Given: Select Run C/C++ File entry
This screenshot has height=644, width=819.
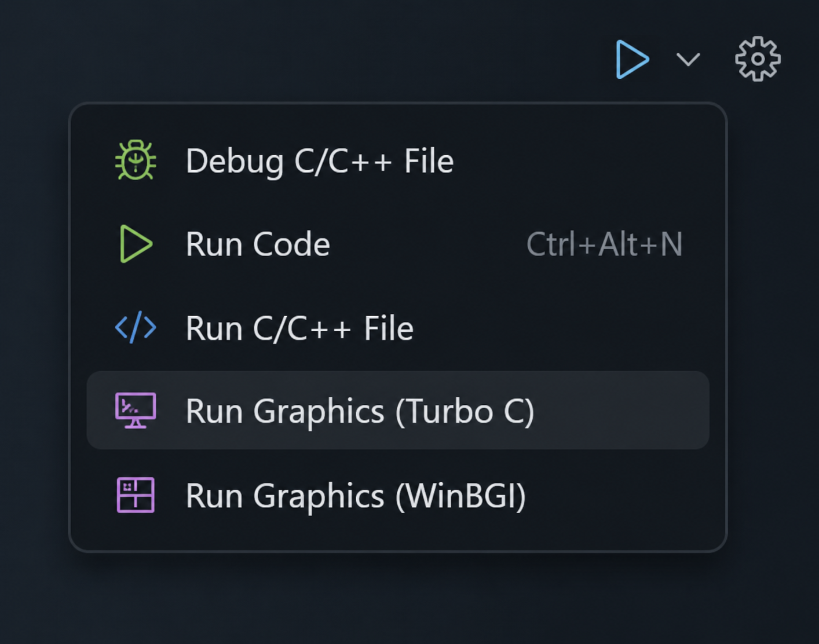Looking at the screenshot, I should [398, 328].
